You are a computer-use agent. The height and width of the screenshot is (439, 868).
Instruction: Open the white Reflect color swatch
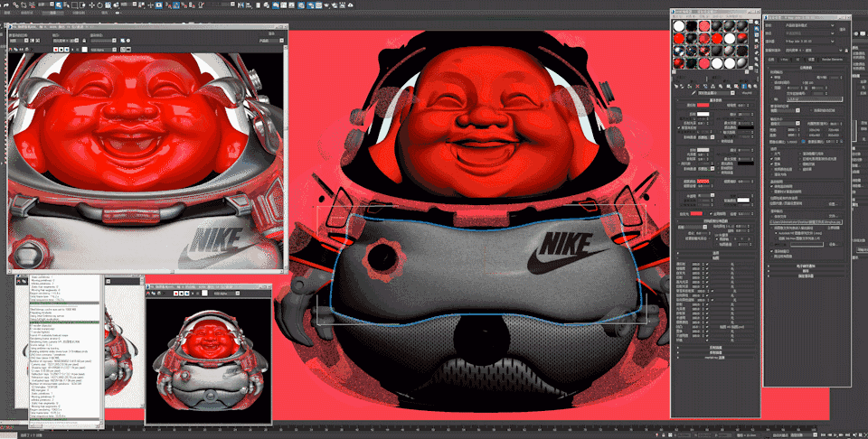[703, 114]
